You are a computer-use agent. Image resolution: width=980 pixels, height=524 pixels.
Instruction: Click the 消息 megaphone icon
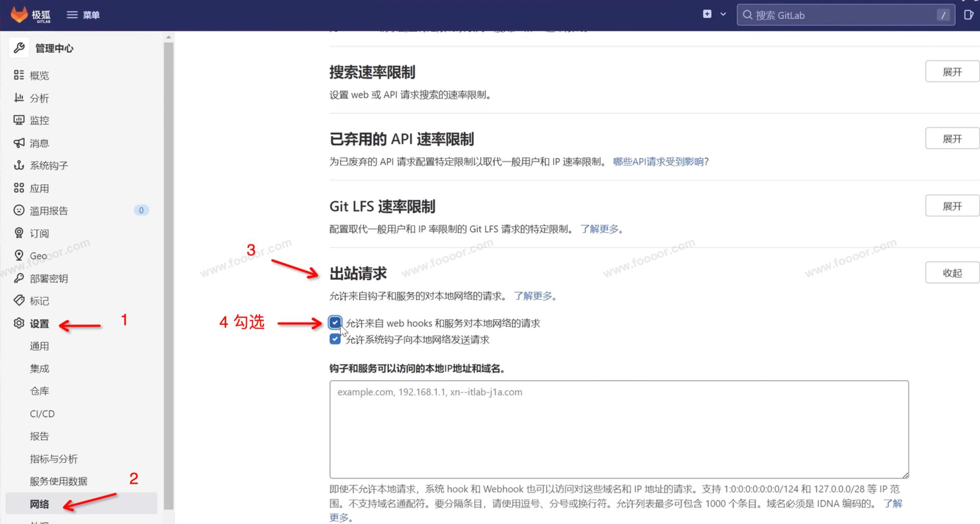19,143
